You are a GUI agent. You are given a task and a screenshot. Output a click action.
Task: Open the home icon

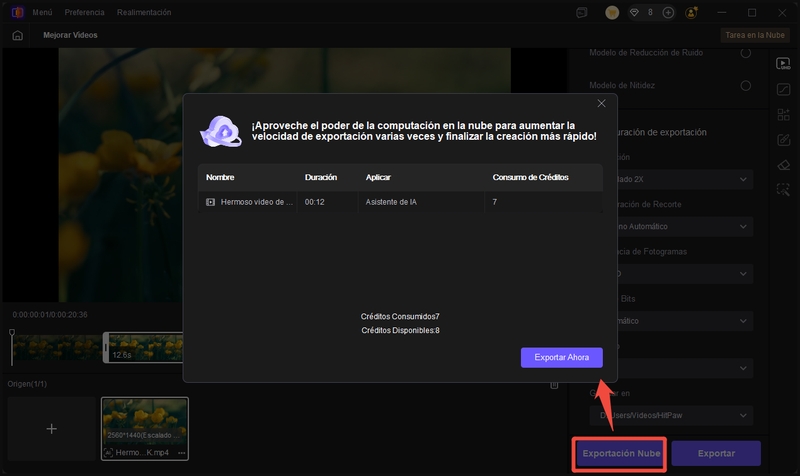(x=17, y=35)
